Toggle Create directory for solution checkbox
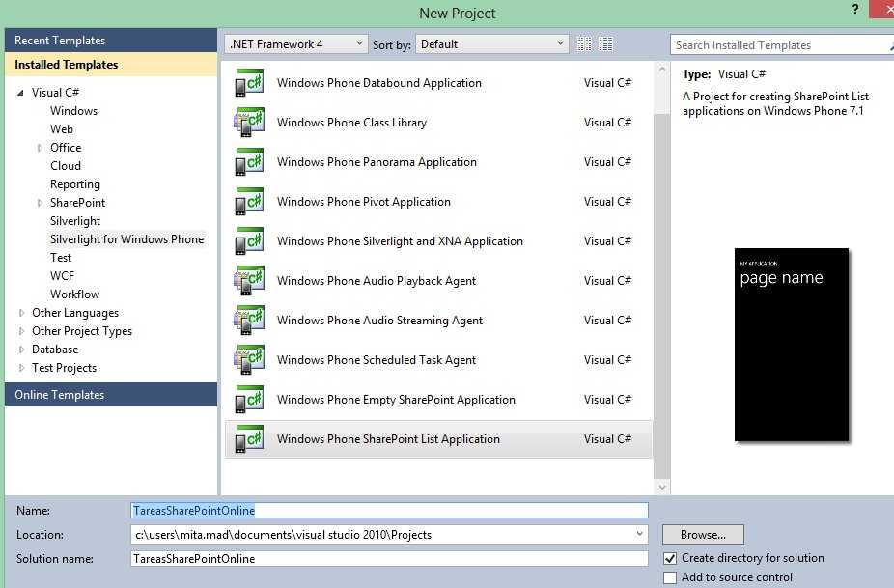The height and width of the screenshot is (588, 894). point(670,558)
